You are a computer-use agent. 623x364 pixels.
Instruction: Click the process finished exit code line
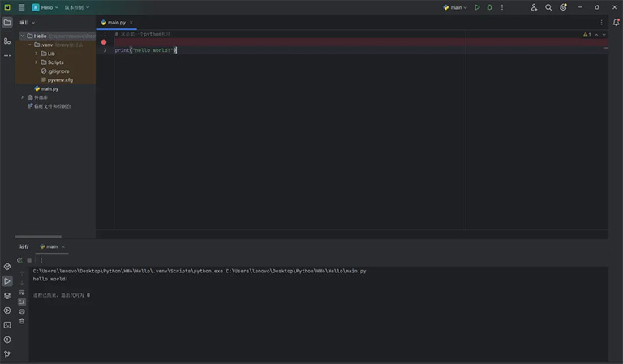coord(61,295)
